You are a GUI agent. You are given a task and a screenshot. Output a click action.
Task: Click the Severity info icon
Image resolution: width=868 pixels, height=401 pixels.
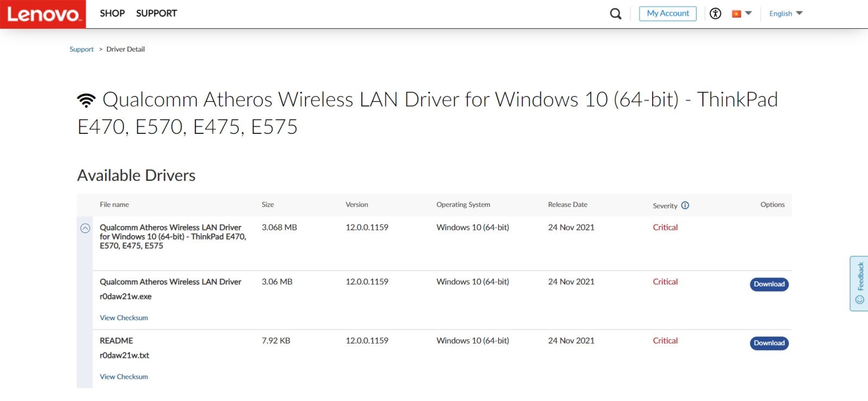pyautogui.click(x=685, y=205)
